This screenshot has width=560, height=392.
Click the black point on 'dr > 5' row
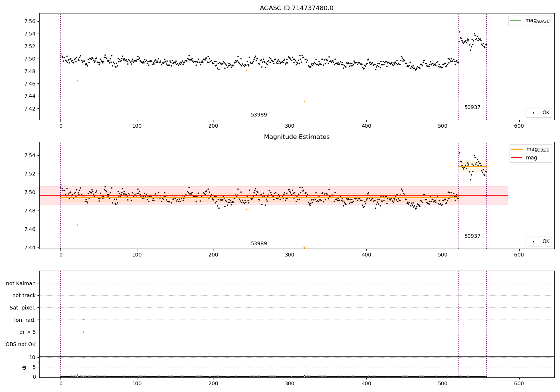(x=84, y=332)
